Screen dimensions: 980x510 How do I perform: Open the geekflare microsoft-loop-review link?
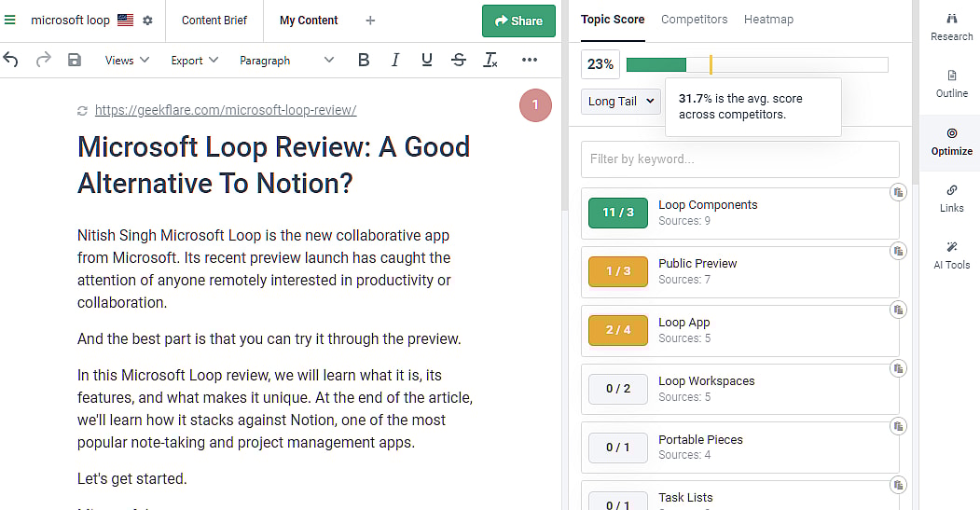[x=226, y=110]
